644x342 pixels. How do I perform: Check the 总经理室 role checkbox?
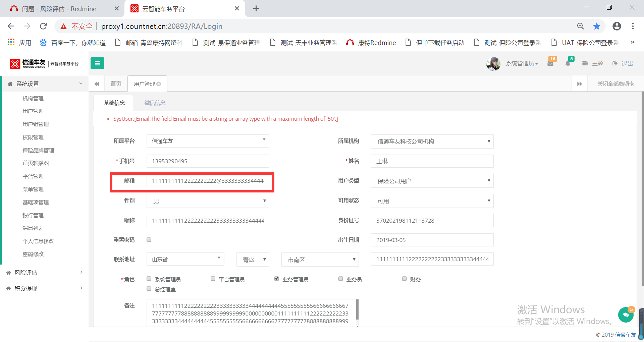(149, 289)
